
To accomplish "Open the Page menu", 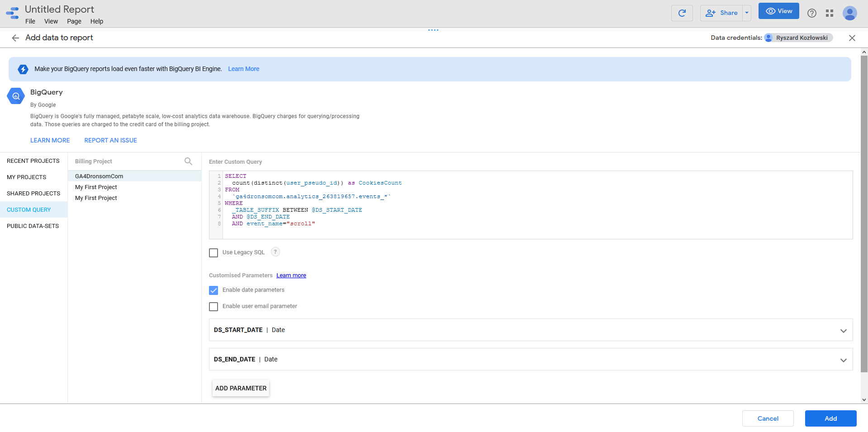I will 74,21.
